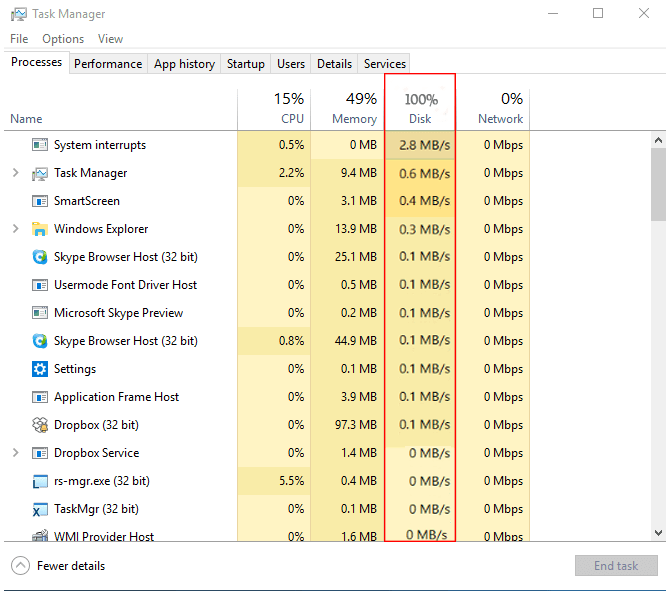666x591 pixels.
Task: Sort by the CPU column header
Action: click(x=274, y=108)
